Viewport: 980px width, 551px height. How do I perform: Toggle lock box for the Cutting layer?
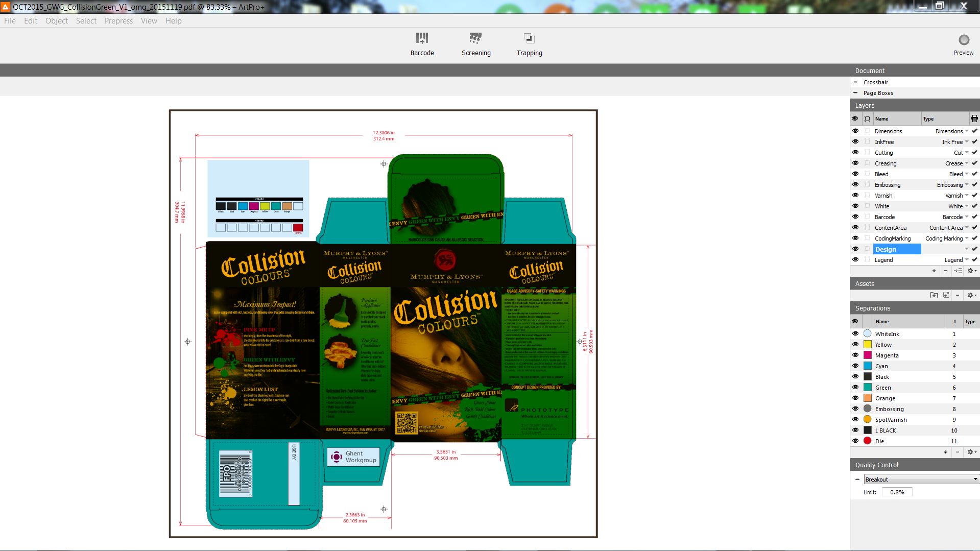[867, 152]
